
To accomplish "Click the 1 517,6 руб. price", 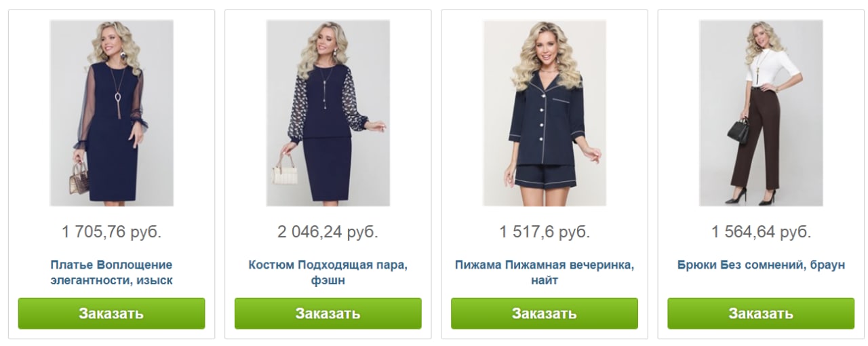I will 545,232.
